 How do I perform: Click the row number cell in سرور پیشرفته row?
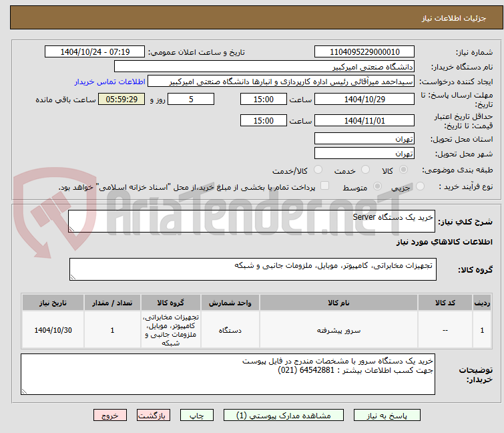(482, 330)
